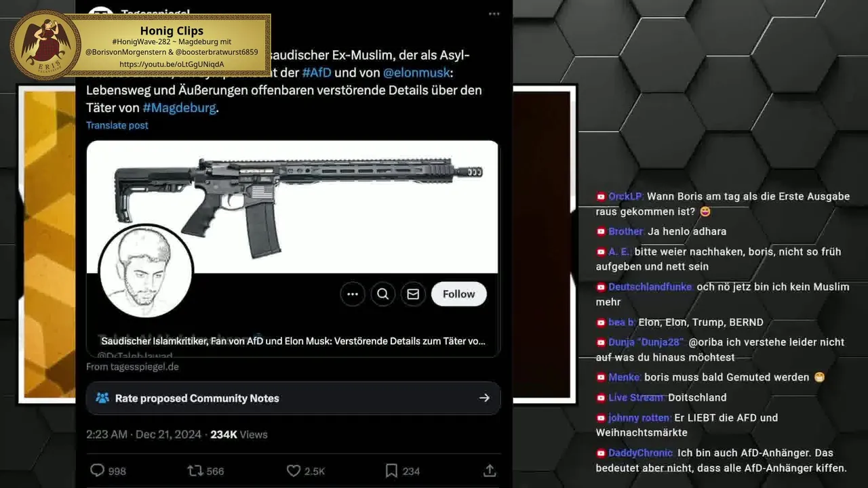Click the Follow button

coord(459,294)
